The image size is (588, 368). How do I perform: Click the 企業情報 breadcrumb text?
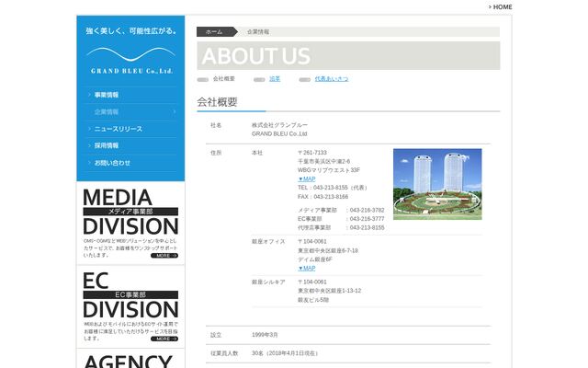(x=258, y=32)
